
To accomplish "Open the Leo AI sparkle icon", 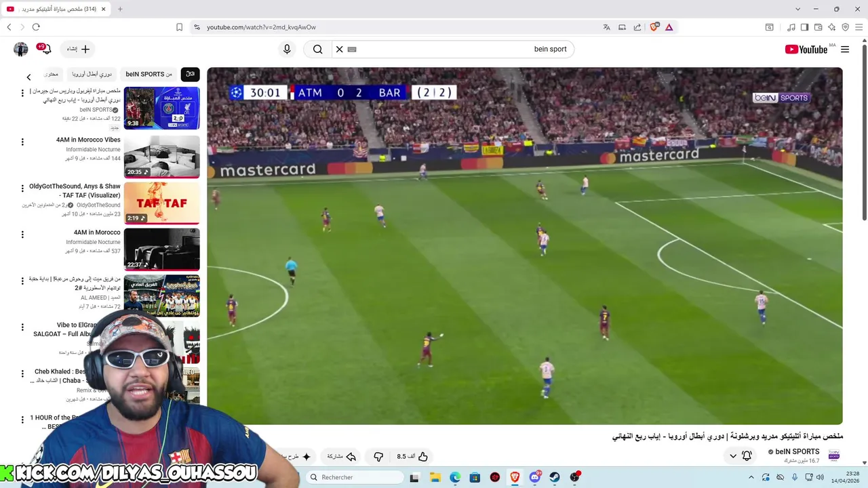I will (x=831, y=27).
